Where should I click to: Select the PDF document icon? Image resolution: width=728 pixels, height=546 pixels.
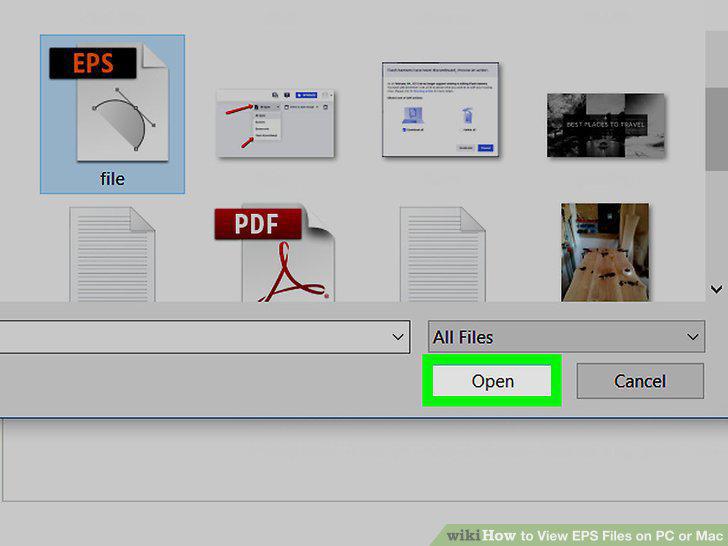coord(274,253)
